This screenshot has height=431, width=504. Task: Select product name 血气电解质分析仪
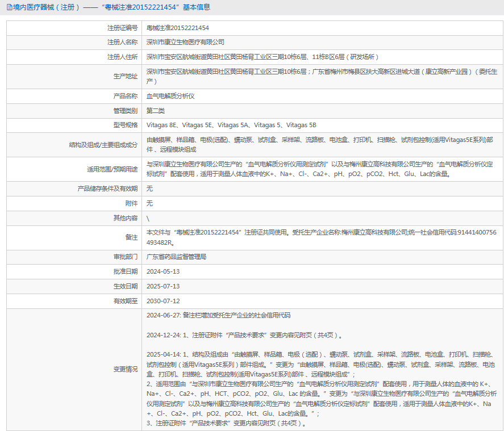coord(170,96)
